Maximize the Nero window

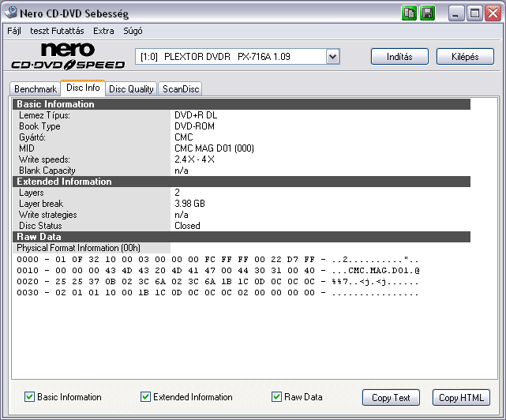coord(474,13)
